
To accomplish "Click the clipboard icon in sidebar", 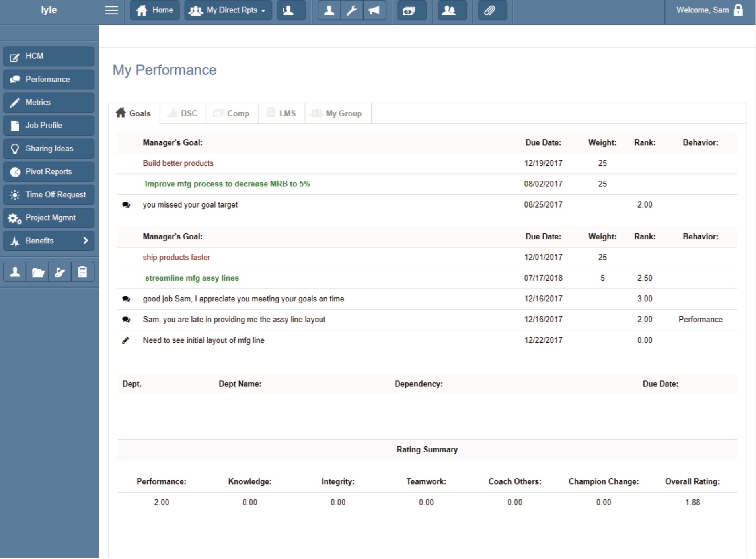I will (x=83, y=272).
